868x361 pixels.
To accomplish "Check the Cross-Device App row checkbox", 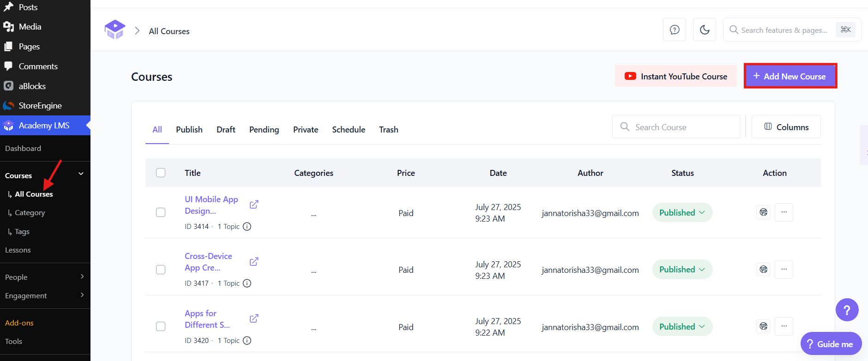I will click(161, 270).
